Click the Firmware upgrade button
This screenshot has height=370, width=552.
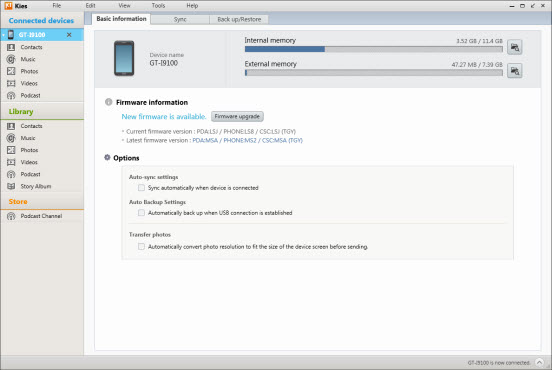(237, 117)
